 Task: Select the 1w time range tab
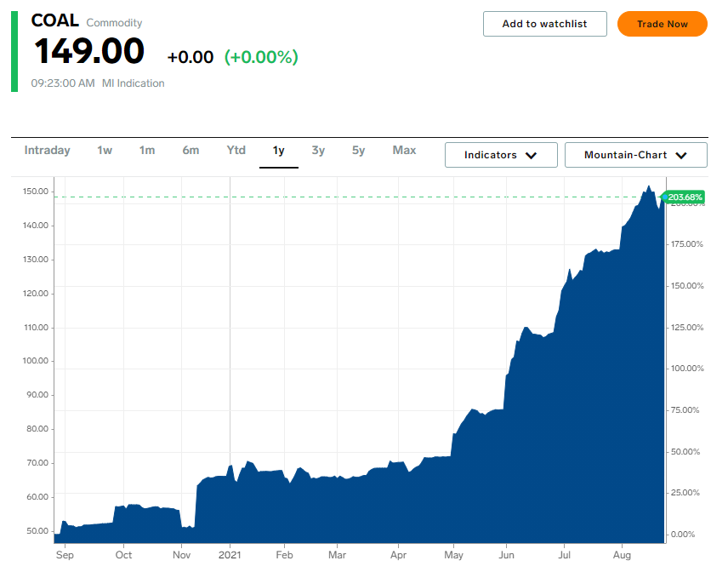[105, 151]
